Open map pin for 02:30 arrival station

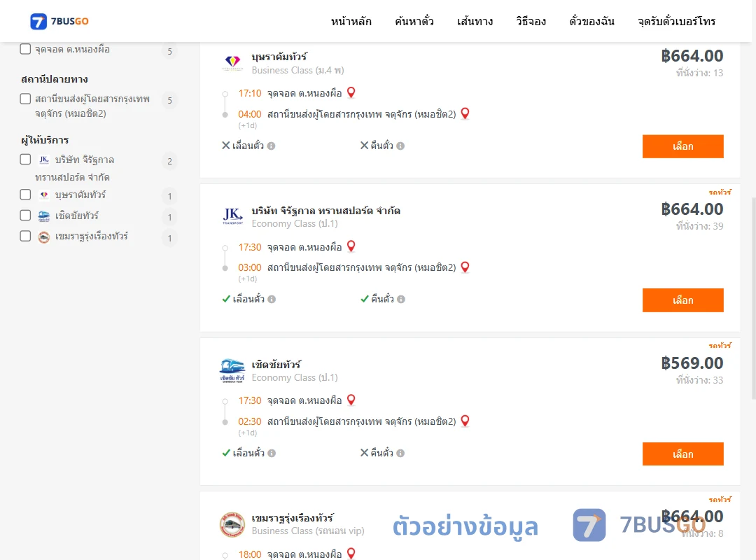pos(465,421)
